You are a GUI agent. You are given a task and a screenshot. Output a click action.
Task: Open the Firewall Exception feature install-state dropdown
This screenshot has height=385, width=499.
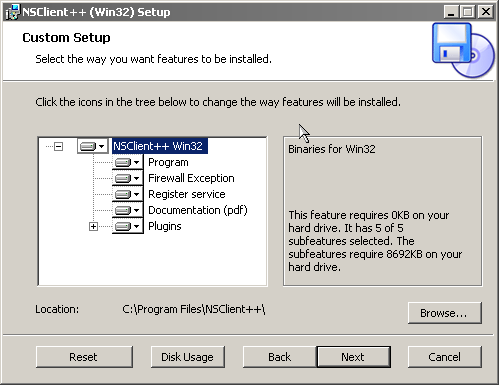click(x=128, y=178)
